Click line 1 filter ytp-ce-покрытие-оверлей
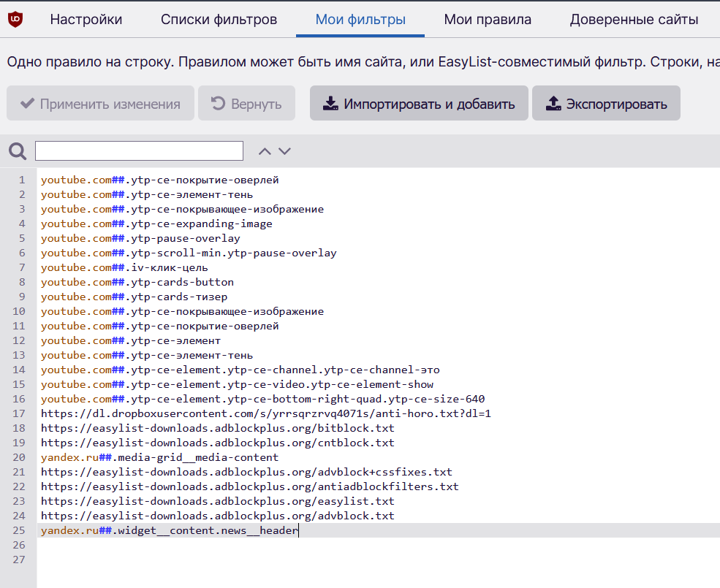 [x=160, y=180]
